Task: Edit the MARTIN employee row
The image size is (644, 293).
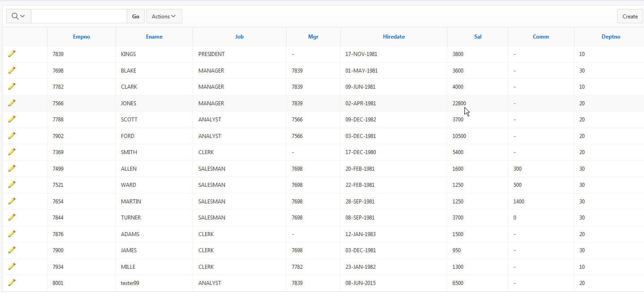Action: click(12, 201)
